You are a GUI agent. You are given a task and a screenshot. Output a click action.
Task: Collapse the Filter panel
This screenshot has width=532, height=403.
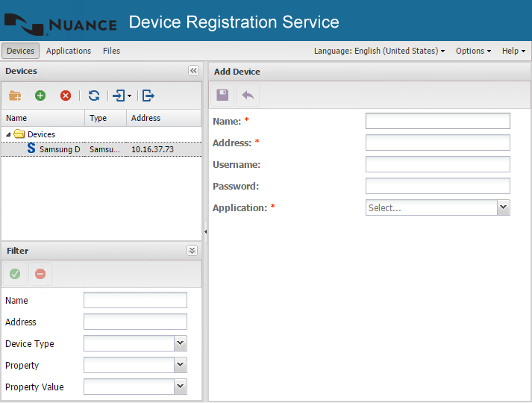192,251
